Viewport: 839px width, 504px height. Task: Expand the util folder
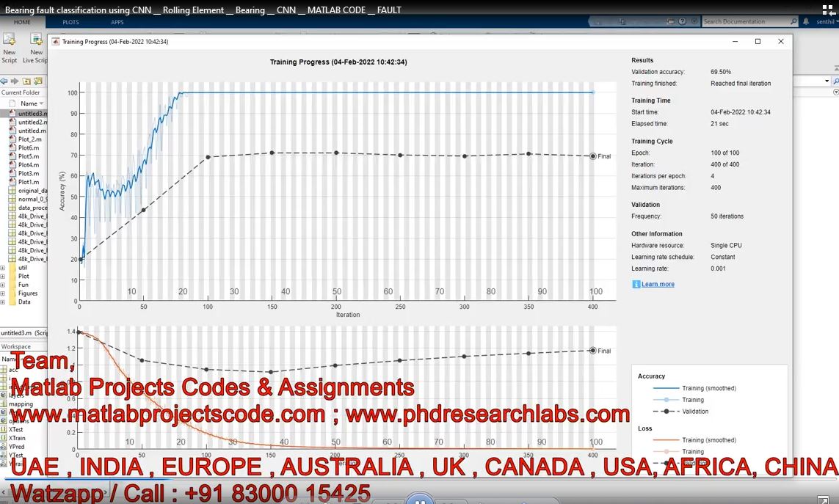tap(3, 268)
